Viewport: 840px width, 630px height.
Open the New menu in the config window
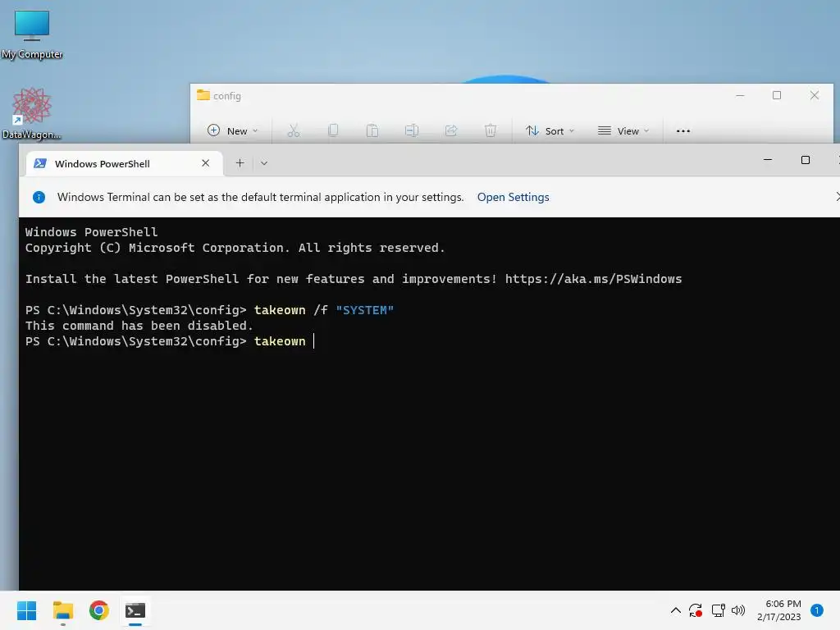[232, 130]
